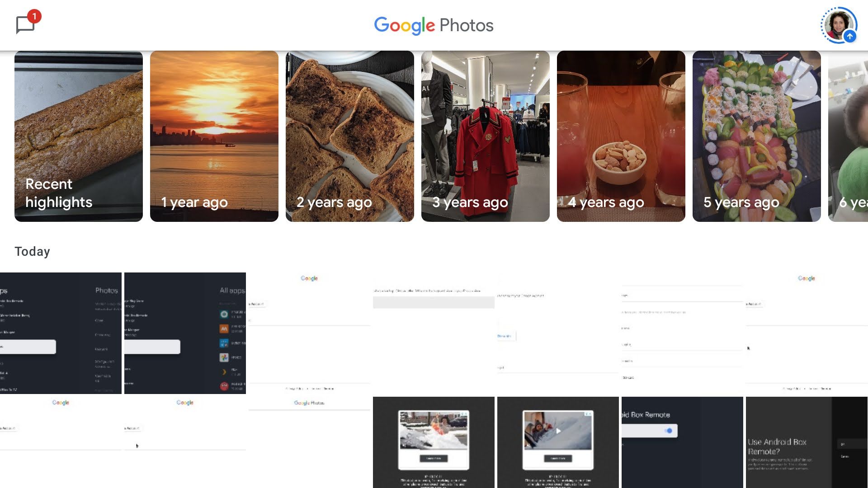Open the 4 years ago drinks memory

(x=621, y=136)
